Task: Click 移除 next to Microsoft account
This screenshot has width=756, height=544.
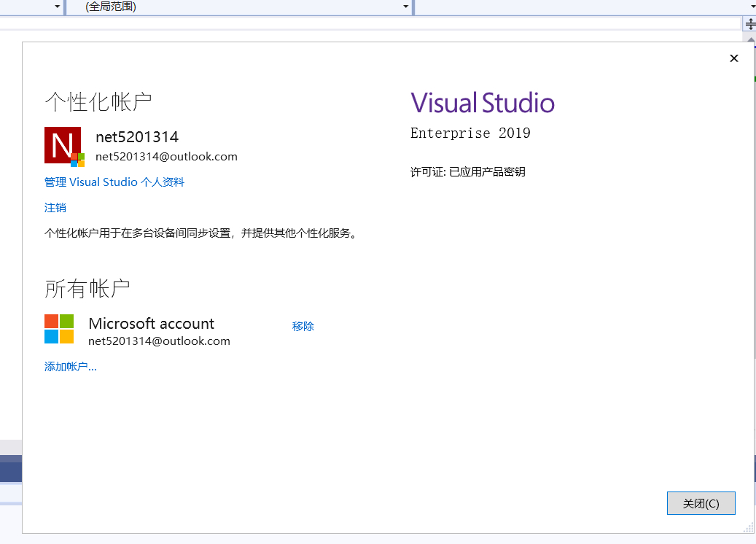Action: tap(303, 326)
